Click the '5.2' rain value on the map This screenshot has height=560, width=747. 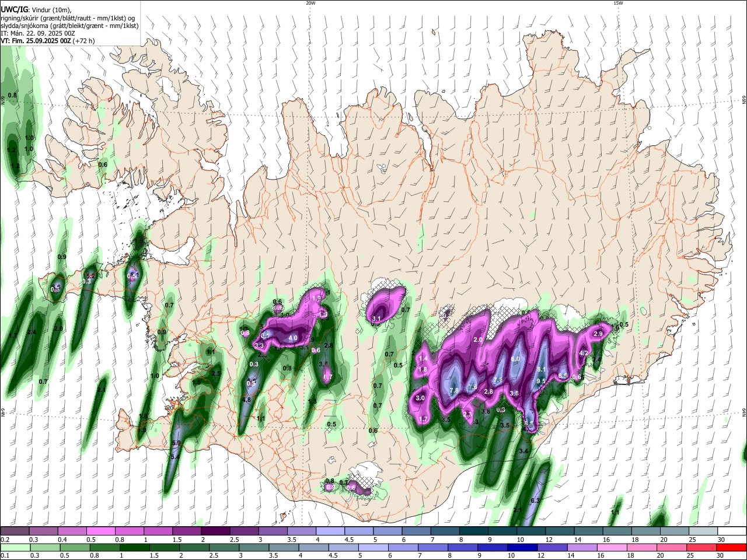pyautogui.click(x=90, y=275)
